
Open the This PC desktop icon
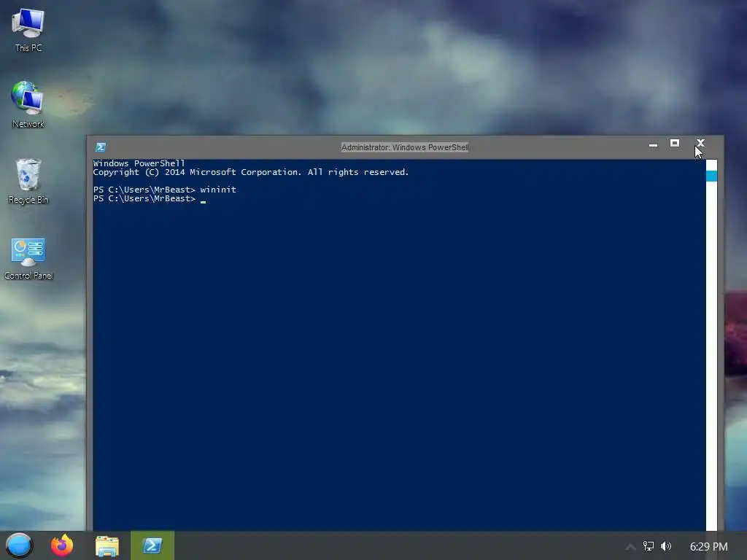click(x=28, y=29)
